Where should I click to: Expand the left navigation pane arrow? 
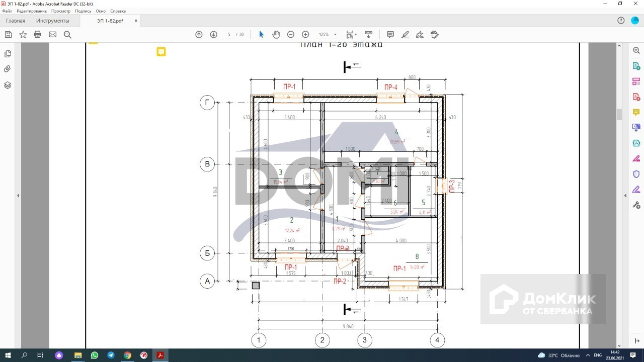(18, 196)
